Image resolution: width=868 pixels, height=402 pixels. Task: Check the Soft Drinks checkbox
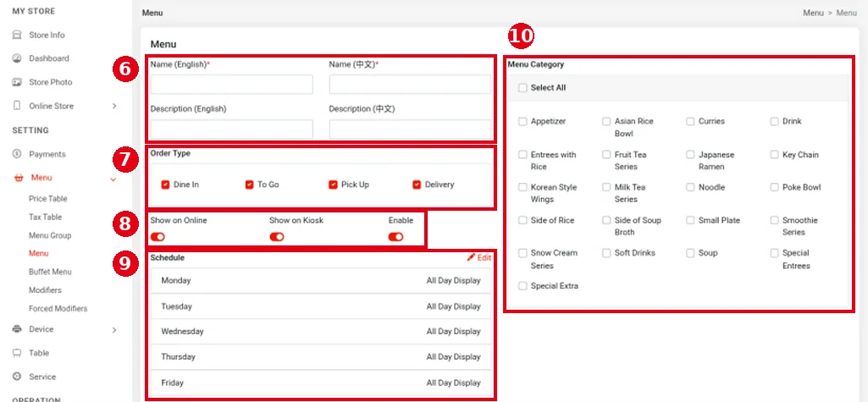pyautogui.click(x=606, y=253)
